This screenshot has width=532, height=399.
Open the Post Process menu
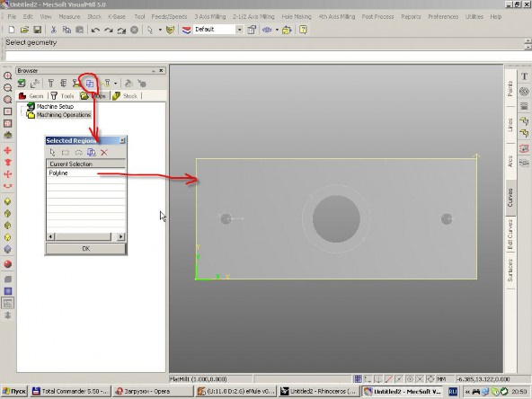(x=377, y=16)
